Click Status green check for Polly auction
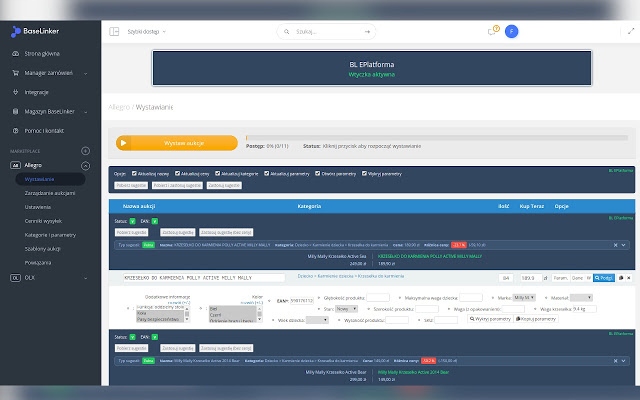Viewport: 640px width, 400px height. click(x=132, y=221)
